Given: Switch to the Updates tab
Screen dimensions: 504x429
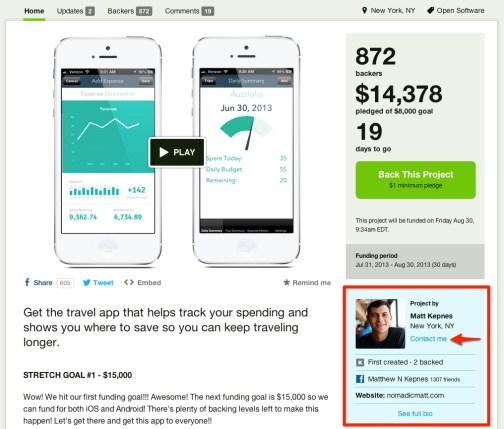Looking at the screenshot, I should tap(76, 11).
